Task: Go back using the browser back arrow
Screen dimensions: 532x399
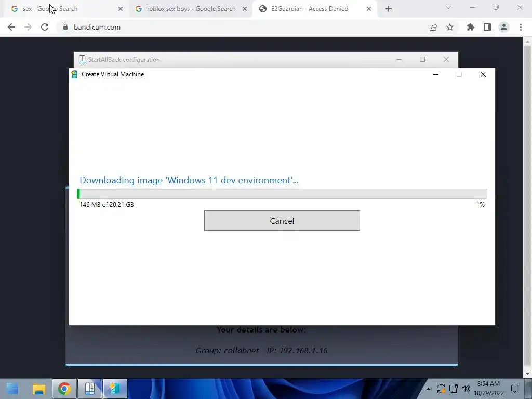Action: coord(11,27)
